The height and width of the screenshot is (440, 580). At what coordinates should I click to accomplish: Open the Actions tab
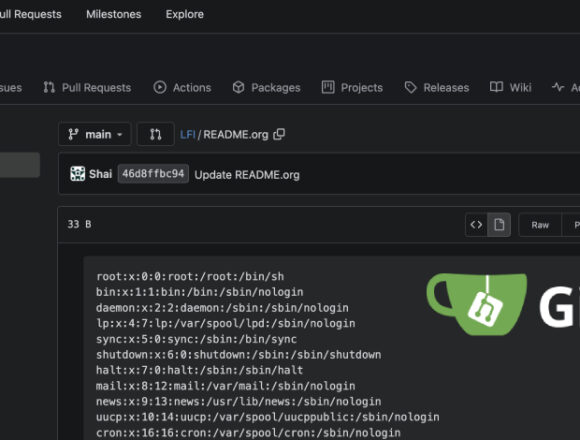[x=182, y=88]
